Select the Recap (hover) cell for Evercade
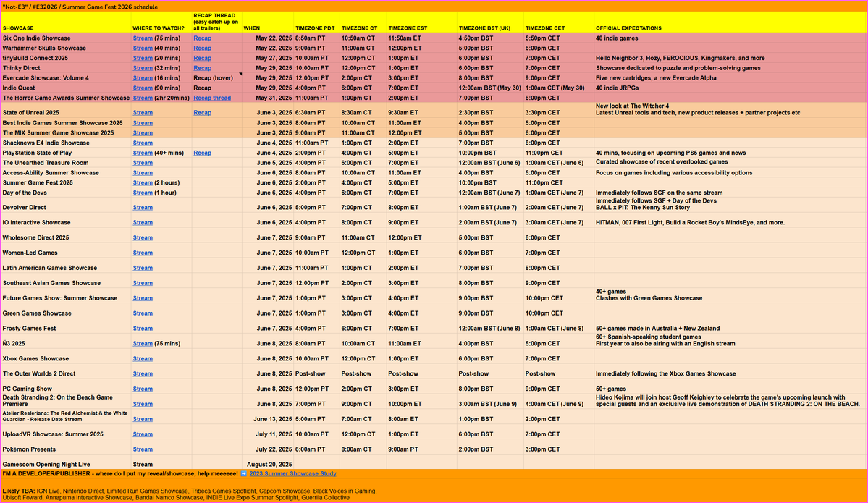The height and width of the screenshot is (503, 868). pos(217,78)
